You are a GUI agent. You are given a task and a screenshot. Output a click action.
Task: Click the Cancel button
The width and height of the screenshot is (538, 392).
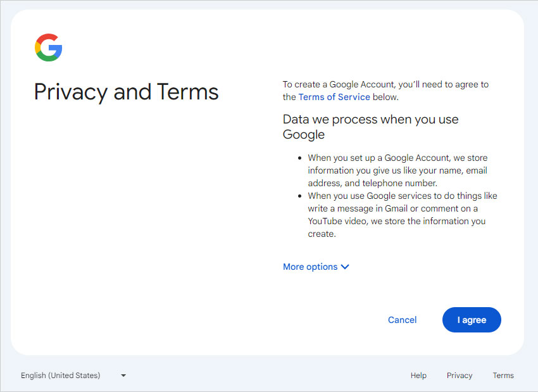point(402,320)
